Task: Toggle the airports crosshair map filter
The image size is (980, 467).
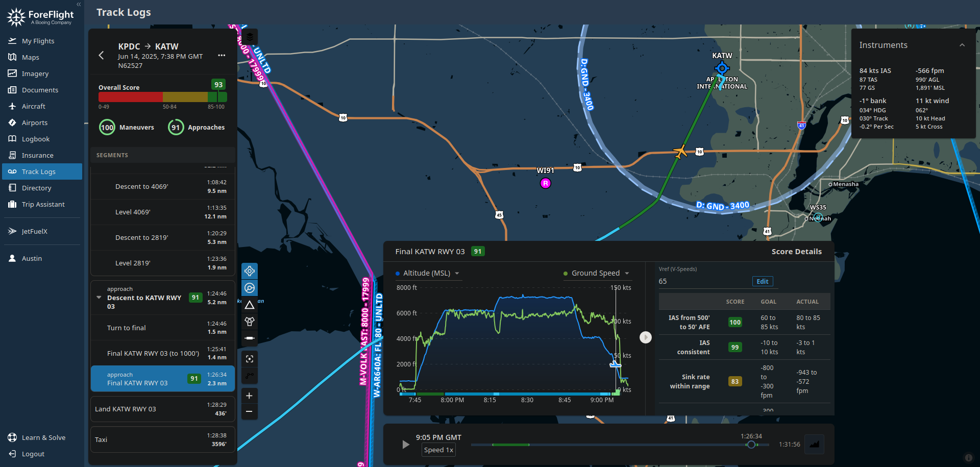Action: point(250,271)
